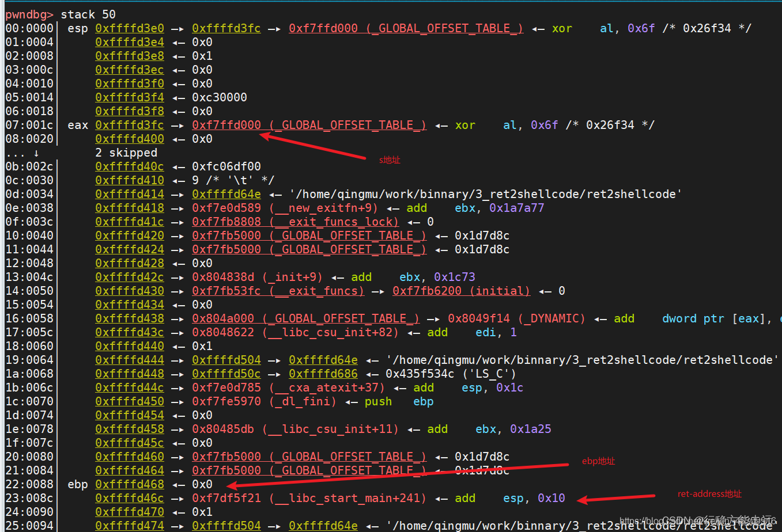Select address 0xffffd3fc beside the eax label
The image size is (782, 532).
click(130, 125)
